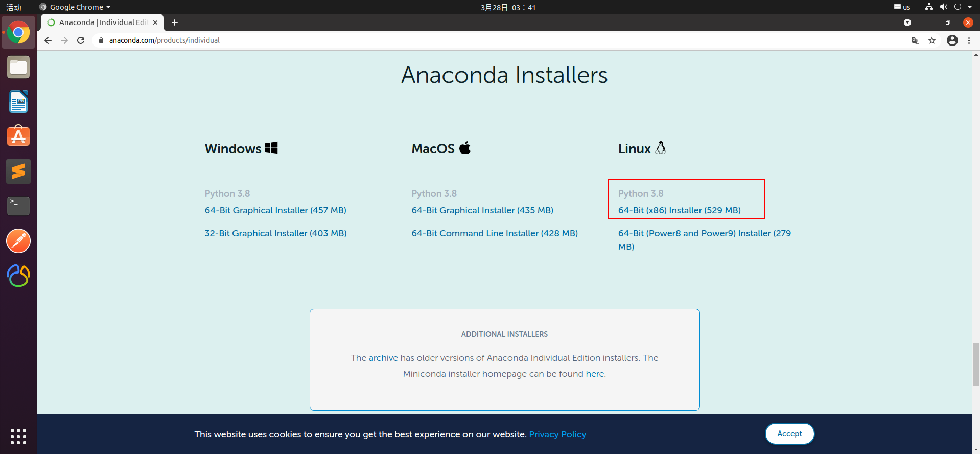Screen dimensions: 980x454
Task: Open Sublime Text from the dock
Action: [x=18, y=171]
